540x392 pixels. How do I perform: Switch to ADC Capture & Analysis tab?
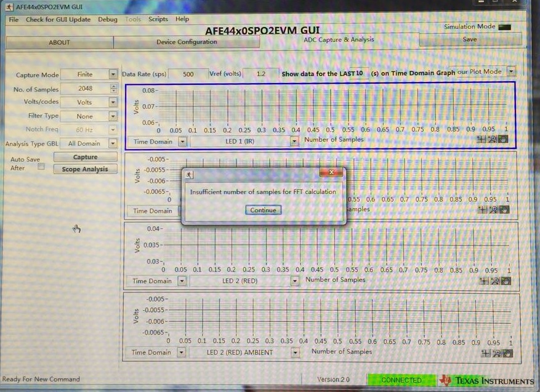(x=339, y=39)
